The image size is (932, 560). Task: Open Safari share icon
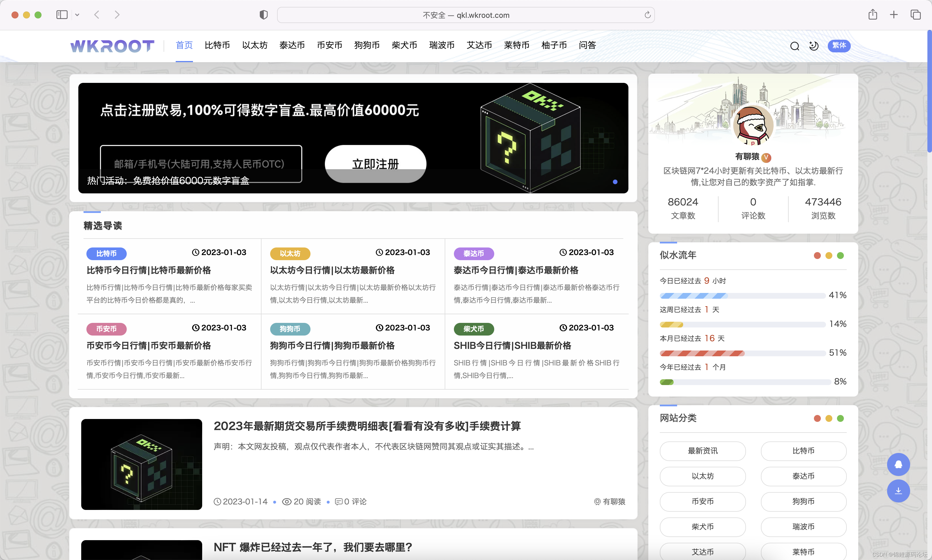(872, 15)
